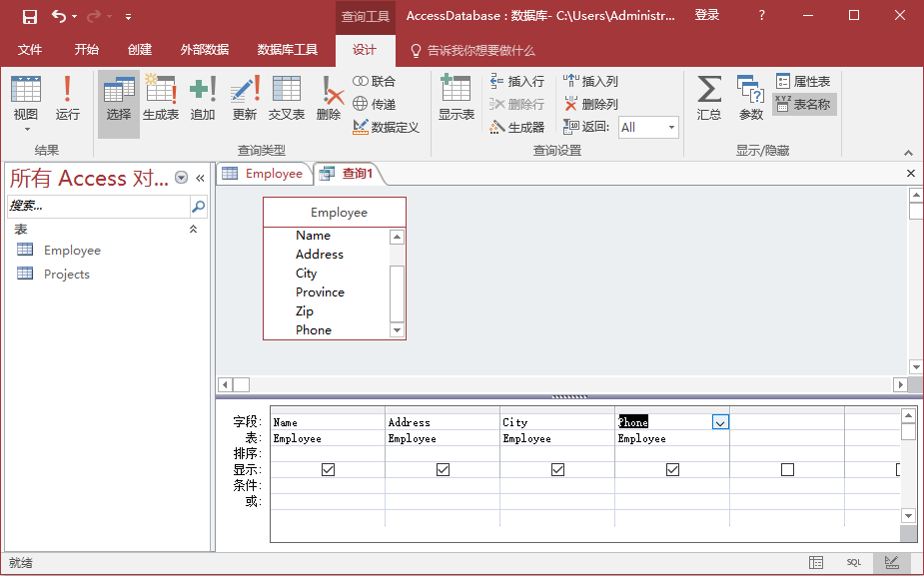Click the 删除 (Delete) query icon
The width and height of the screenshot is (924, 576).
pyautogui.click(x=329, y=99)
